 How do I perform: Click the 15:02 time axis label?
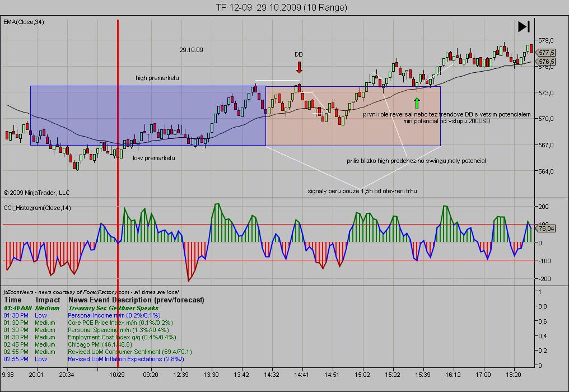[x=362, y=375]
